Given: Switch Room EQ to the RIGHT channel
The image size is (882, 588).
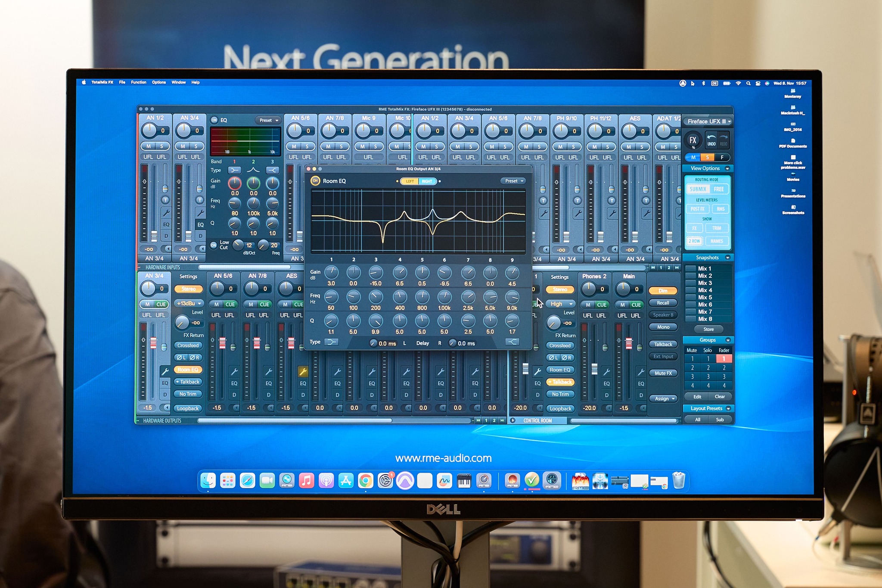Looking at the screenshot, I should (427, 181).
